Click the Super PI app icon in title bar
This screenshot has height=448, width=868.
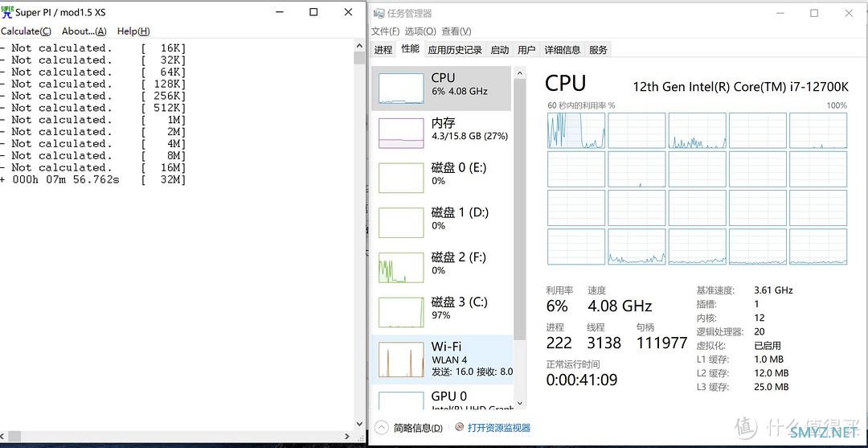6,12
